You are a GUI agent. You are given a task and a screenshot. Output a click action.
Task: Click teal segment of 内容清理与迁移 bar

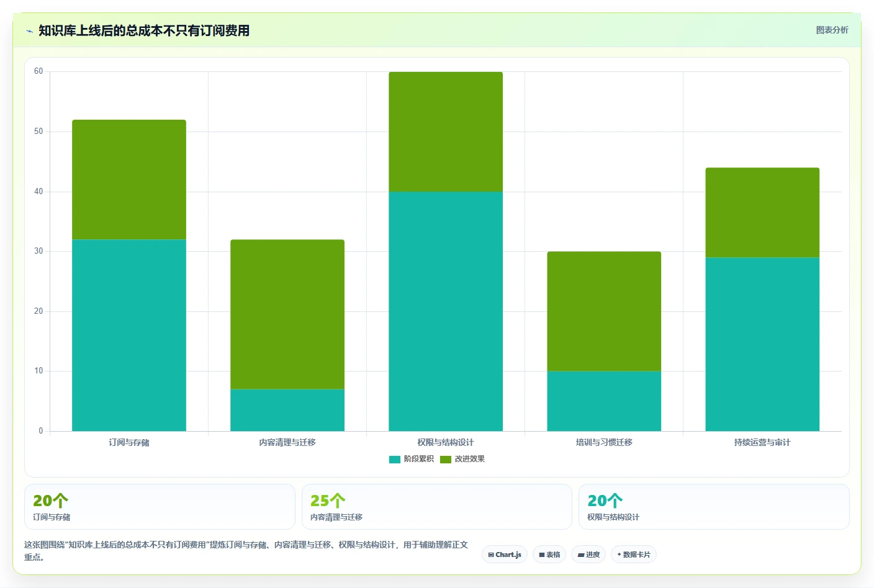coord(287,410)
